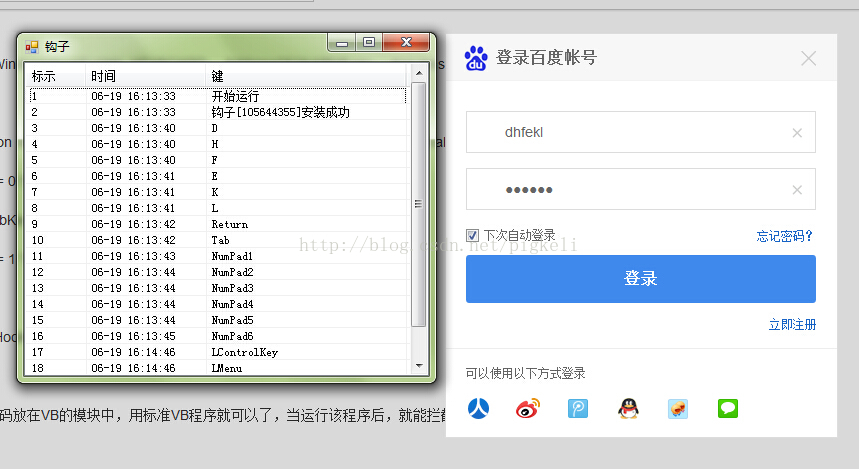Select the Tab key row
The image size is (859, 469).
(x=217, y=240)
